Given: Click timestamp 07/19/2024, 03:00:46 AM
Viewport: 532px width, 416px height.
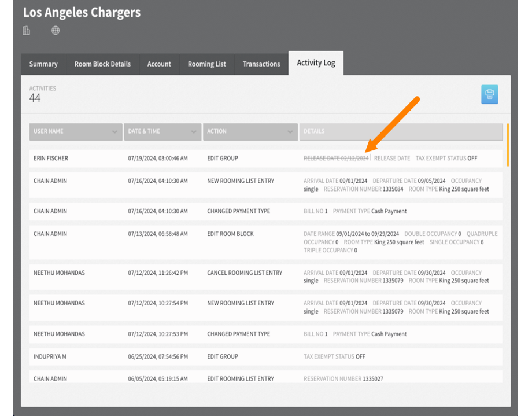Looking at the screenshot, I should coord(158,159).
